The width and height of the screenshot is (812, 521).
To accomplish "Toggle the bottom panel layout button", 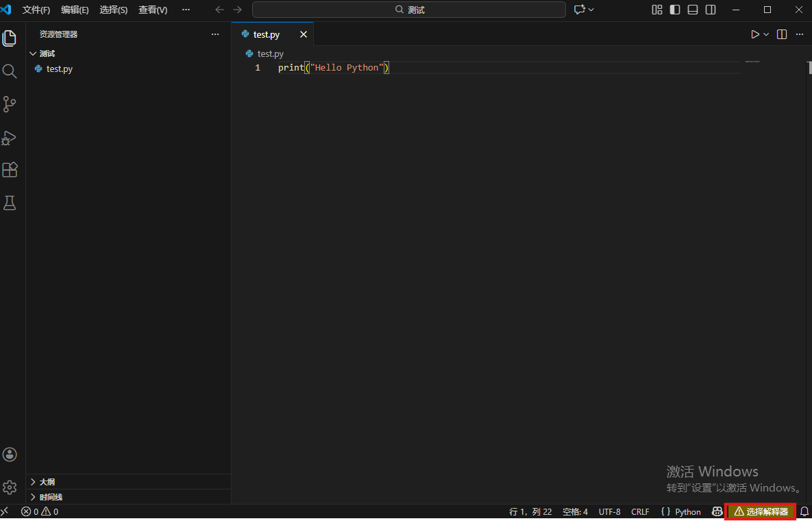I will pos(693,10).
